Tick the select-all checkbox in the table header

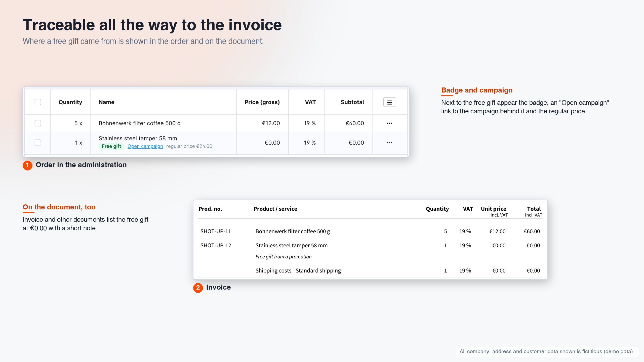38,102
